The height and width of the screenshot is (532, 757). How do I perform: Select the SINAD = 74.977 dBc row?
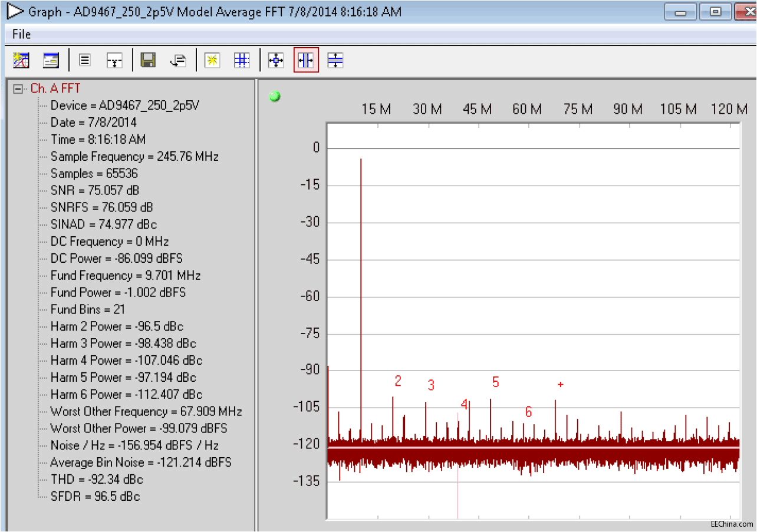point(104,224)
